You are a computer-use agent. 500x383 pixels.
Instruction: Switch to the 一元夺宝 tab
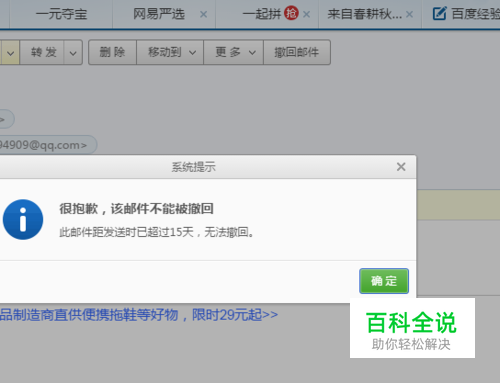coord(61,14)
